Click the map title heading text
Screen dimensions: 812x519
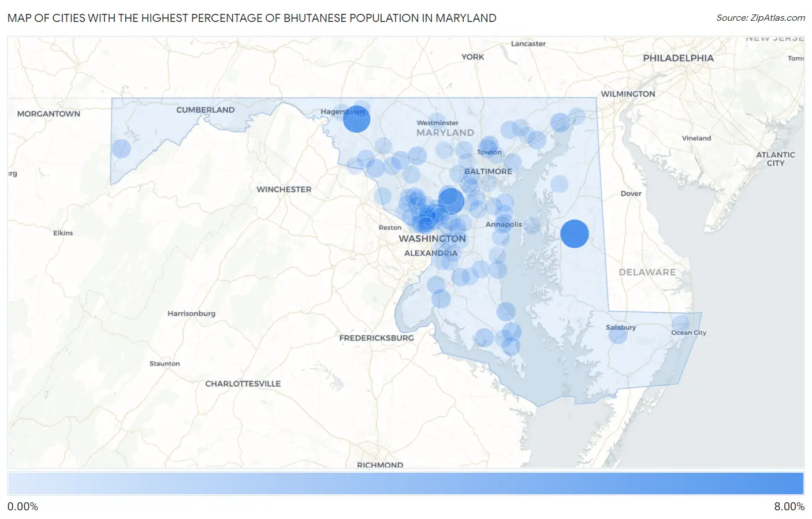click(252, 18)
